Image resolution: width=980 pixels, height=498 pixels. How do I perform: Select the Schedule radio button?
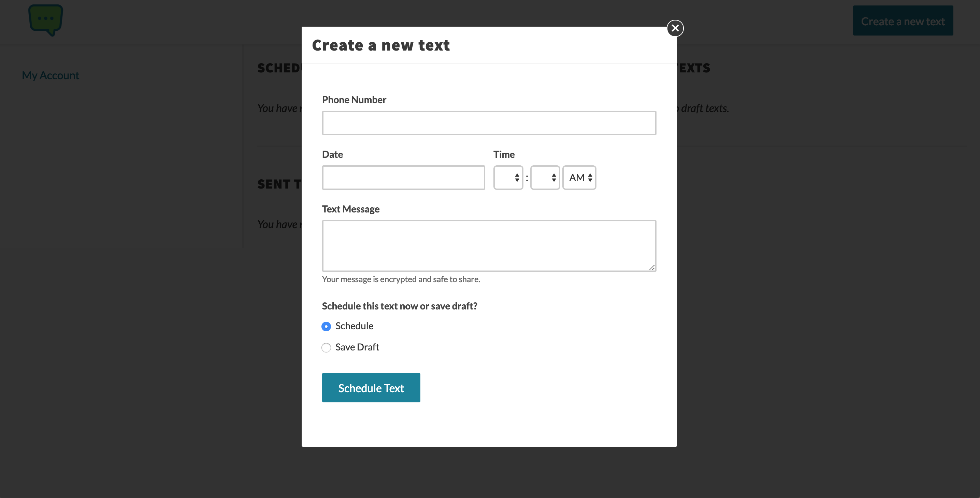(x=326, y=325)
